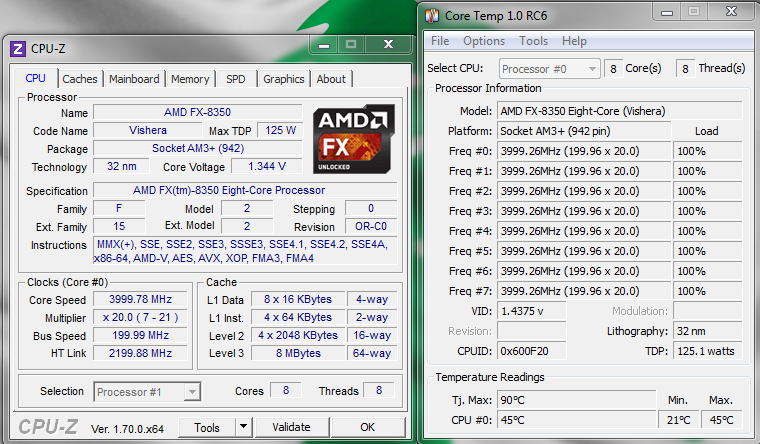The height and width of the screenshot is (444, 760).
Task: Open Core Temp File menu
Action: pyautogui.click(x=440, y=41)
